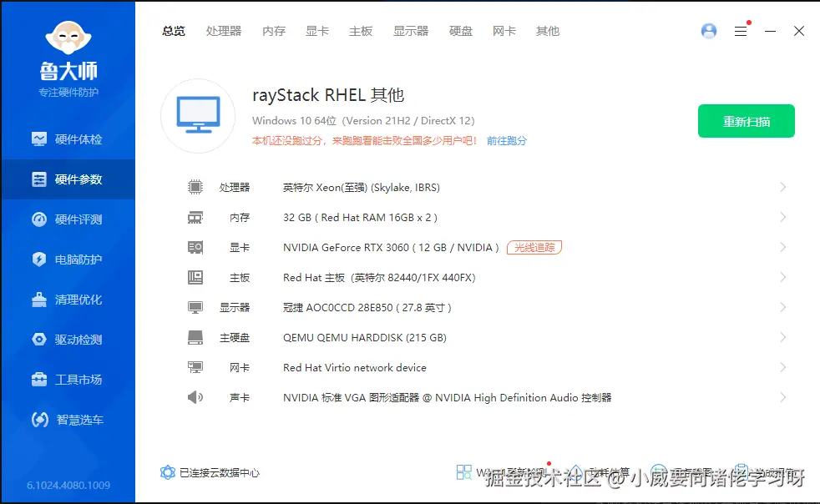Screen dimensions: 820x504
Task: Click the 显卡 graphics card icon
Action: [x=195, y=247]
